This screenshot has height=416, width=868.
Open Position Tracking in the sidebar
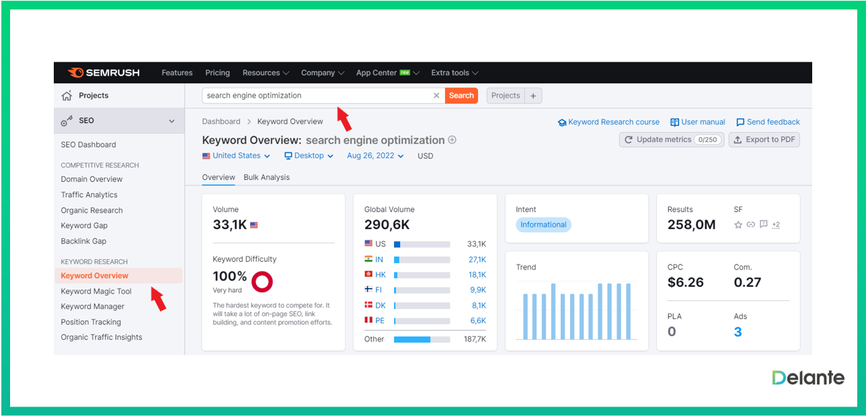[x=91, y=322]
